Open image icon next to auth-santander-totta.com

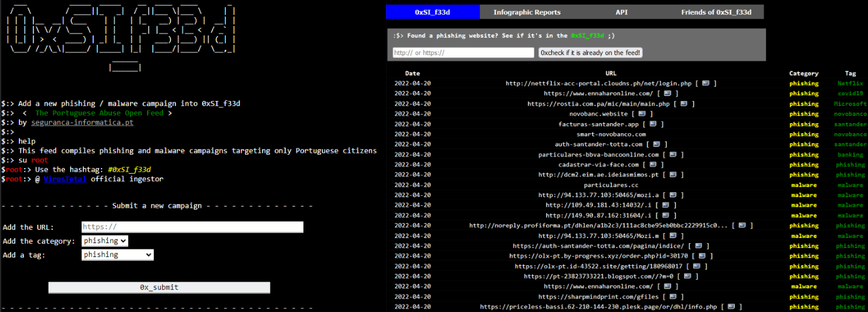657,145
